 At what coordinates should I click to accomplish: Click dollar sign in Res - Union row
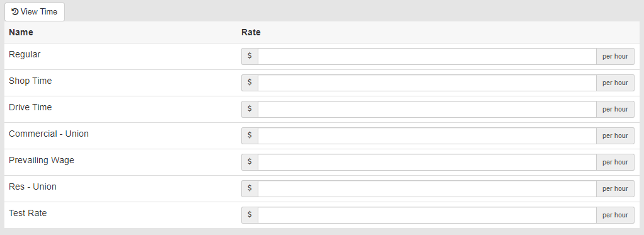(250, 188)
